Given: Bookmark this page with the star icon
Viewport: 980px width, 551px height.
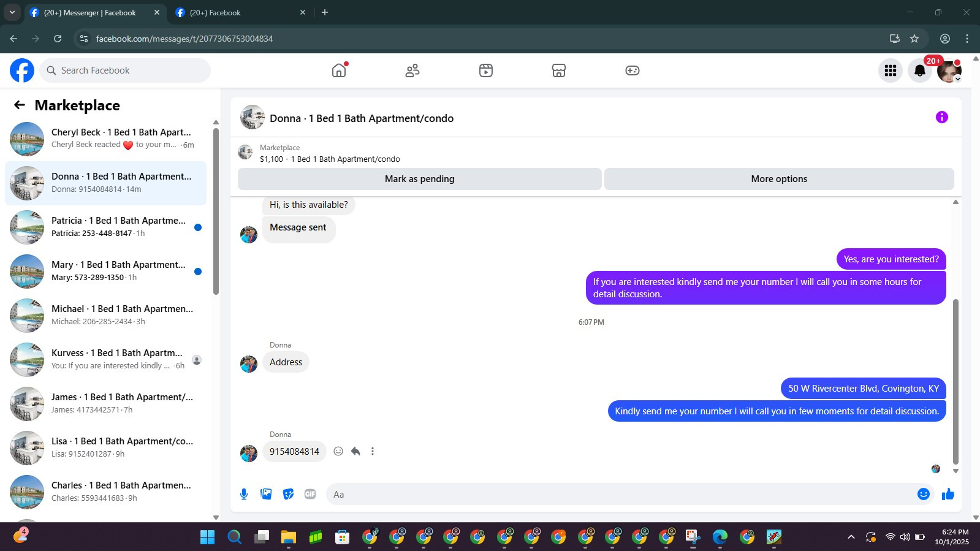Looking at the screenshot, I should (x=914, y=39).
